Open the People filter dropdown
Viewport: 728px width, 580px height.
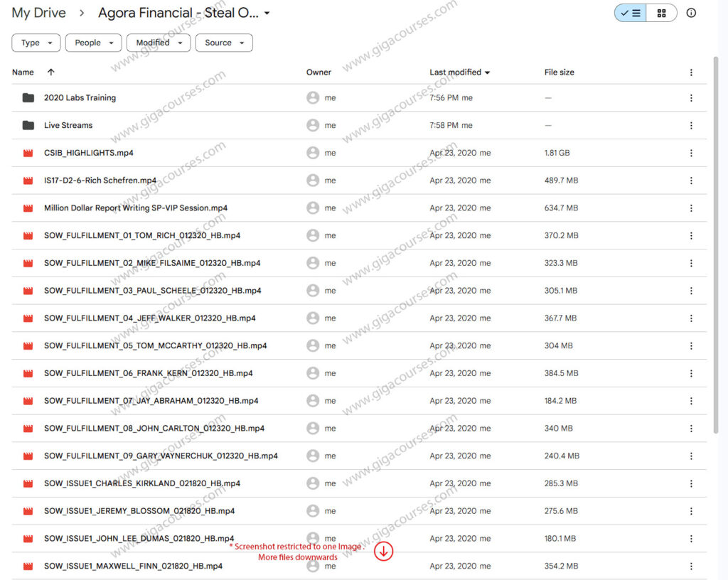(93, 43)
